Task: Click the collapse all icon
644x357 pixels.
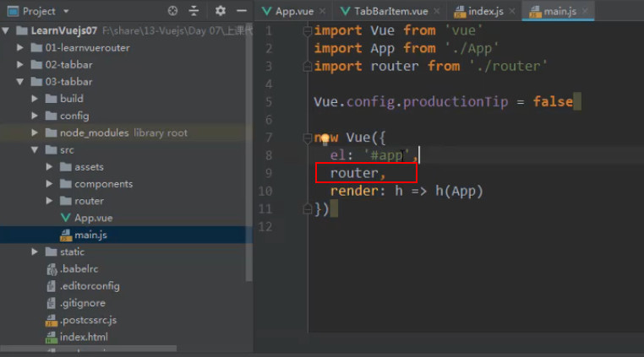Action: coord(194,11)
